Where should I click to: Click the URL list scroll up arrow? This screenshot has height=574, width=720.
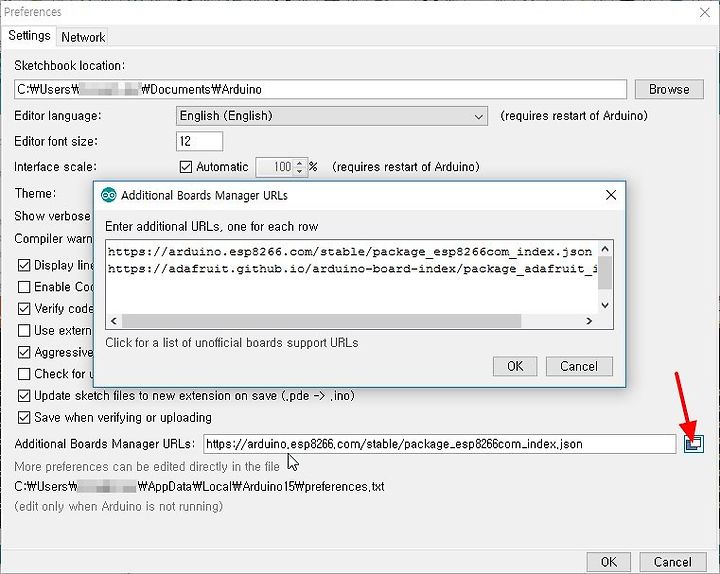[605, 249]
